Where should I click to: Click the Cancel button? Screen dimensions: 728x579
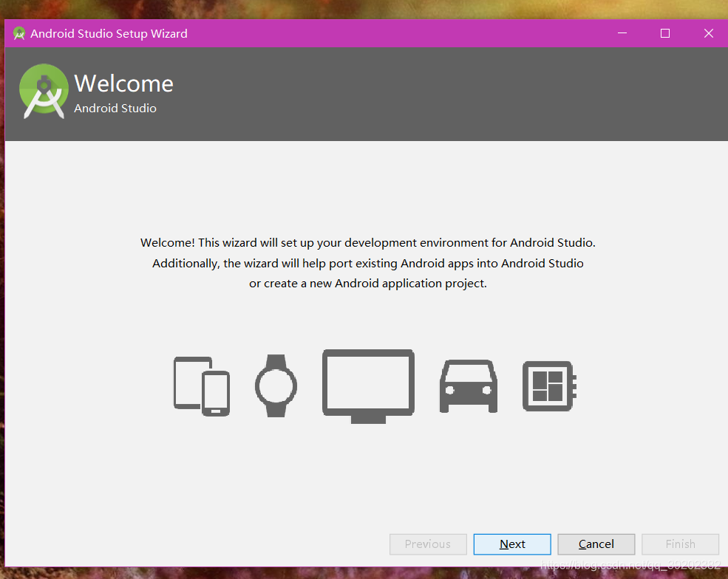pos(596,544)
